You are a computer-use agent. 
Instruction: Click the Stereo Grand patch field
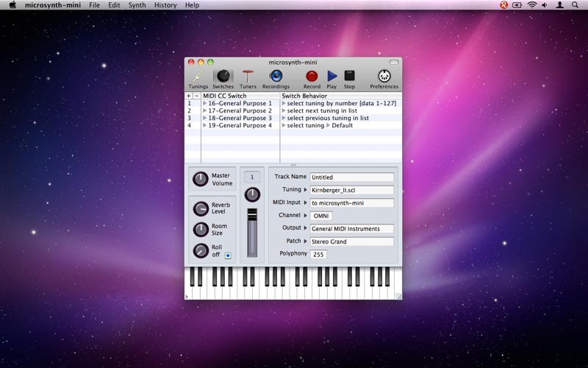[x=352, y=241]
